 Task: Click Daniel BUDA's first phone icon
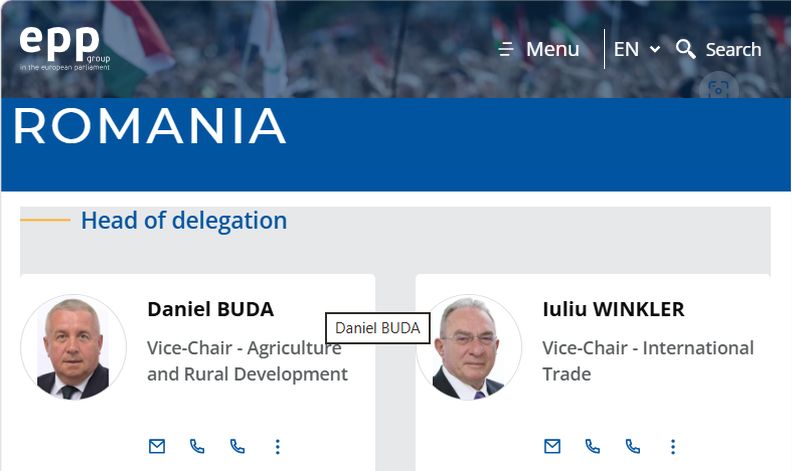pyautogui.click(x=197, y=446)
